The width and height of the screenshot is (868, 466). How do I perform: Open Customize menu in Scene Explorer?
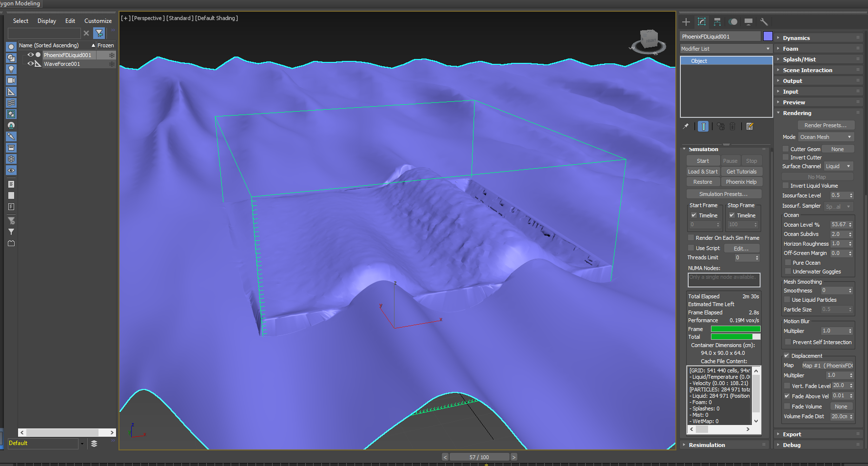coord(98,21)
